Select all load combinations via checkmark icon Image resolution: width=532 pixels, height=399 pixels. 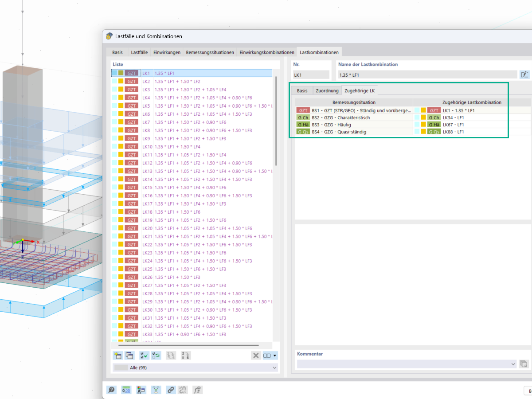(x=143, y=355)
